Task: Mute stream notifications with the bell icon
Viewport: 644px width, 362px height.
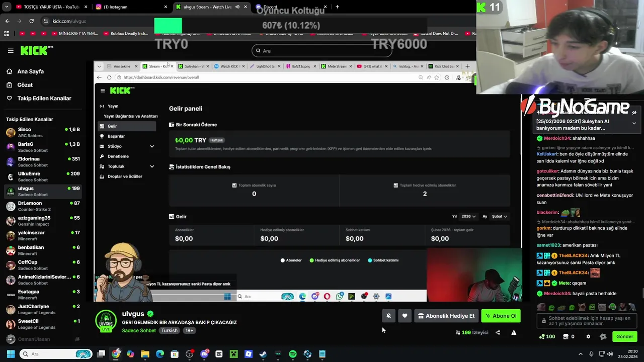Action: (388, 316)
